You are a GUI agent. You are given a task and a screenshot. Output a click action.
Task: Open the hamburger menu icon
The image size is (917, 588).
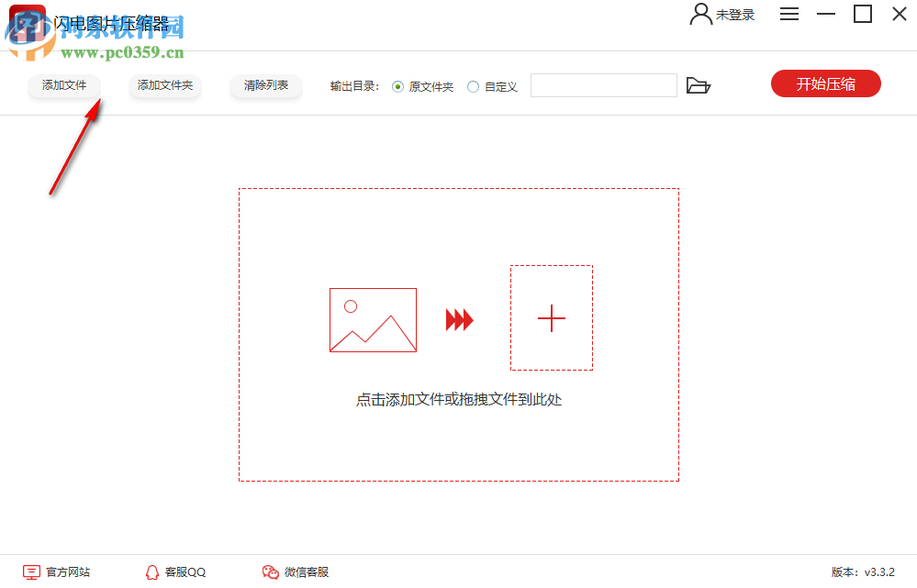(788, 14)
